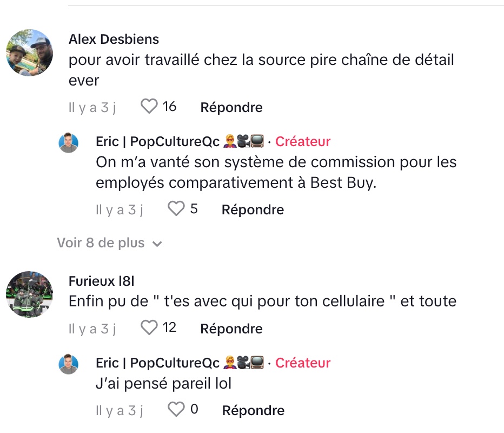Viewport: 504px width, 433px height.
Task: Reply to Eric's "J'ai pensé pareil lol" comment
Action: tap(253, 410)
